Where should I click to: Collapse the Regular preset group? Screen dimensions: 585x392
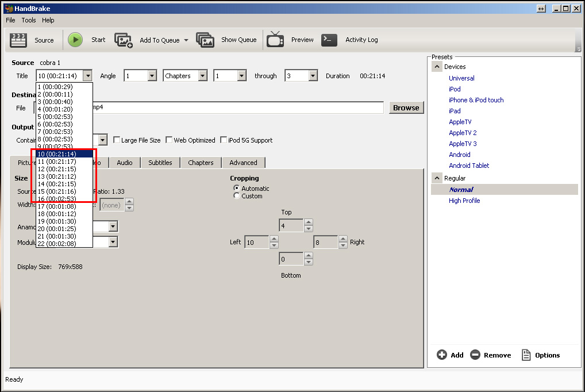click(437, 178)
